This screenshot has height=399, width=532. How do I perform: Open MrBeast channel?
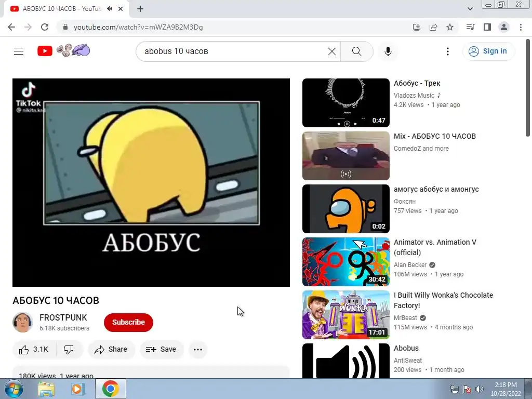tap(405, 317)
